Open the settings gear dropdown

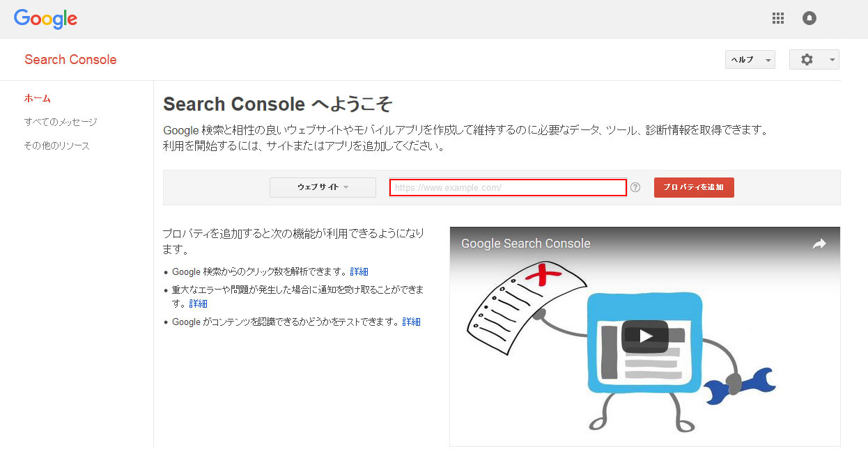click(x=814, y=60)
